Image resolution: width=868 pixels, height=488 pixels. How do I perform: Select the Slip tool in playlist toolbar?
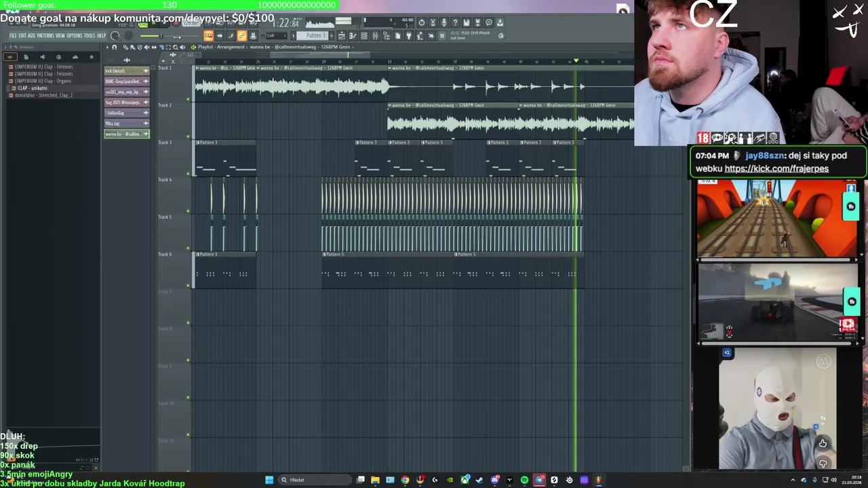[x=154, y=47]
